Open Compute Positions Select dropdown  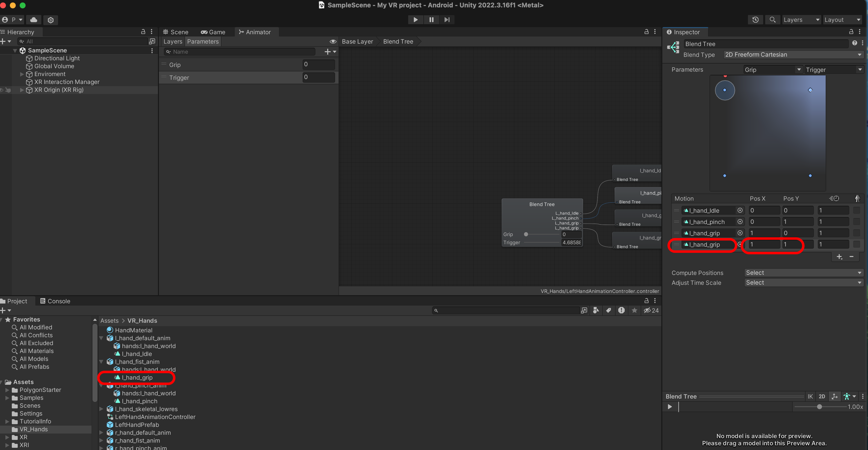tap(803, 273)
